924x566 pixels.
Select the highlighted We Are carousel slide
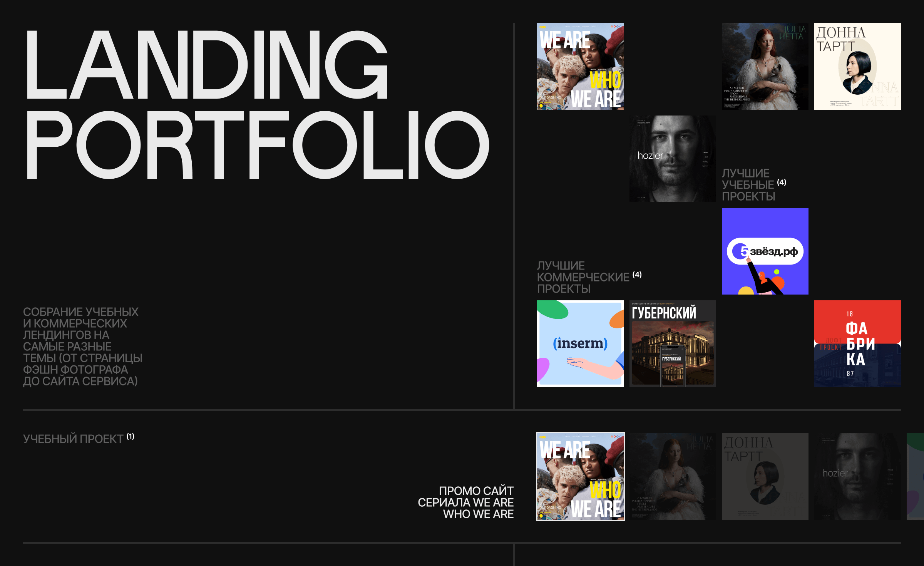[580, 476]
